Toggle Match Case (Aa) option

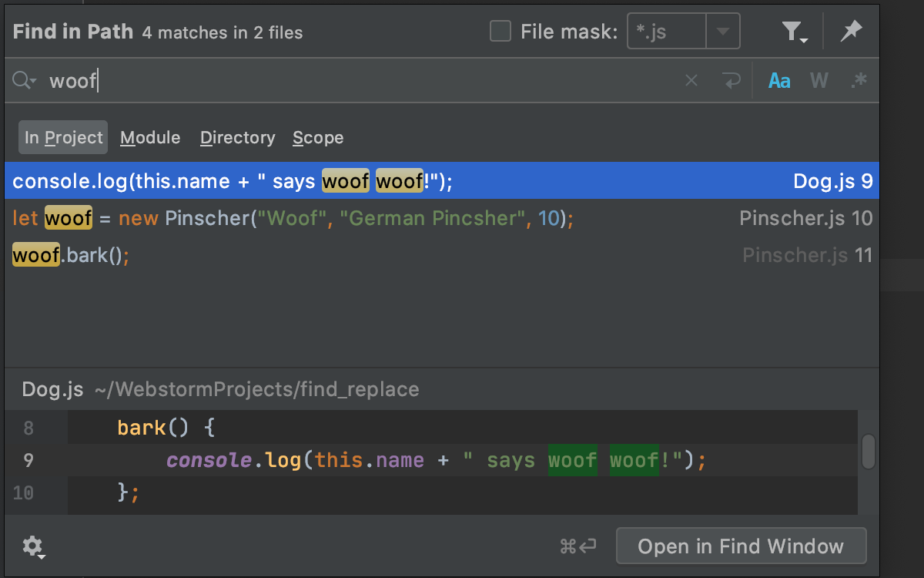(x=779, y=80)
